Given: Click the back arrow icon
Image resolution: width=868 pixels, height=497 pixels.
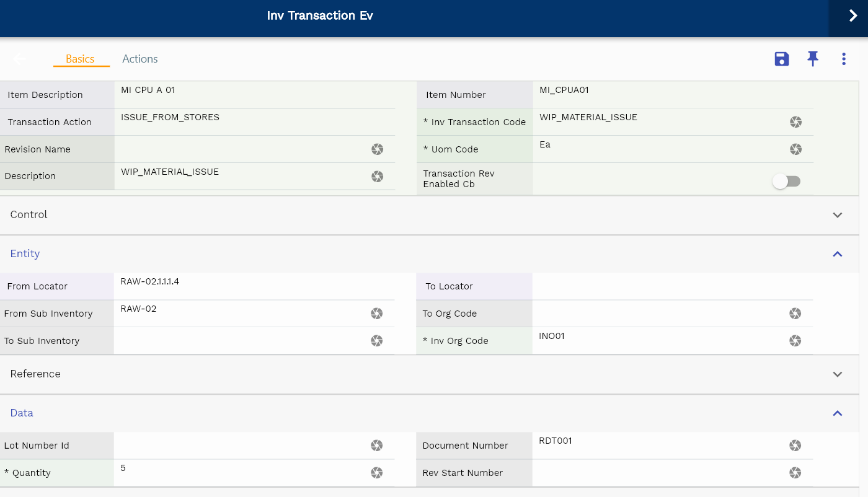Looking at the screenshot, I should tap(20, 59).
